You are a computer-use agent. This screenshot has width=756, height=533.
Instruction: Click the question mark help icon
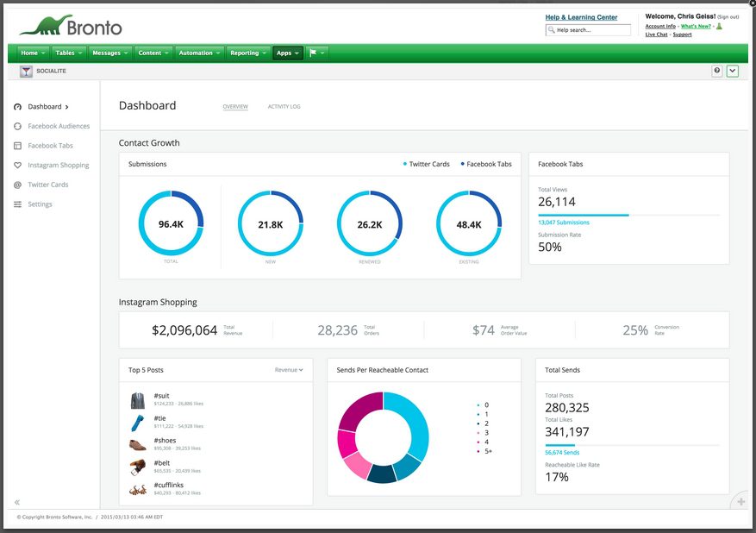click(717, 71)
